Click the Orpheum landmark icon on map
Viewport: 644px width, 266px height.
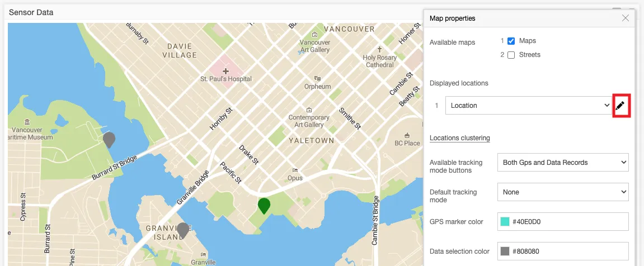coord(317,79)
